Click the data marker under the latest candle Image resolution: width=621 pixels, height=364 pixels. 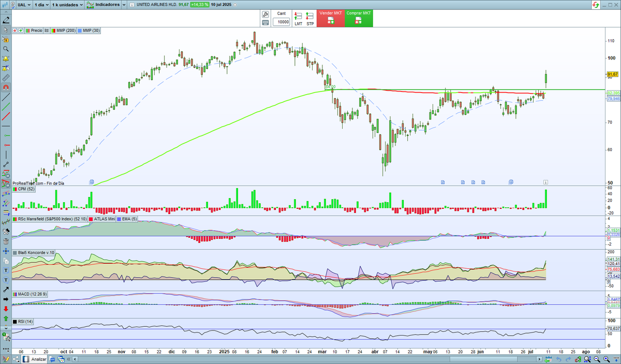(545, 182)
